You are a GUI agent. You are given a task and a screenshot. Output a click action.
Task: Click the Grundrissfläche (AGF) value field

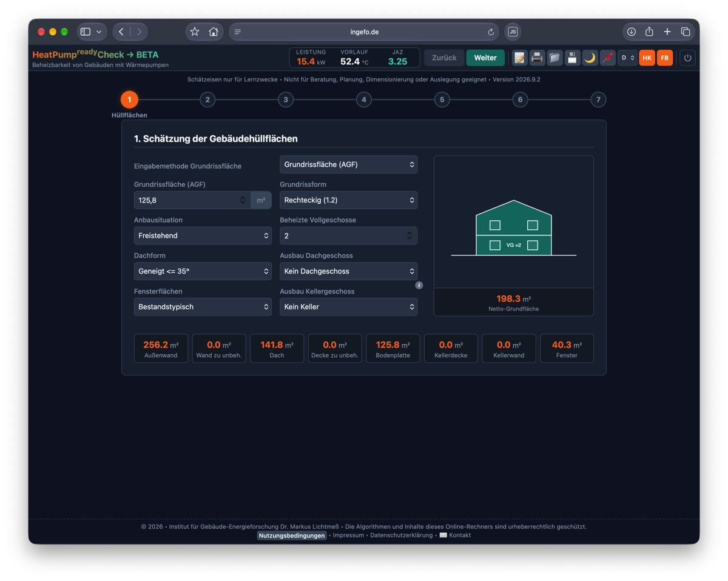point(192,200)
